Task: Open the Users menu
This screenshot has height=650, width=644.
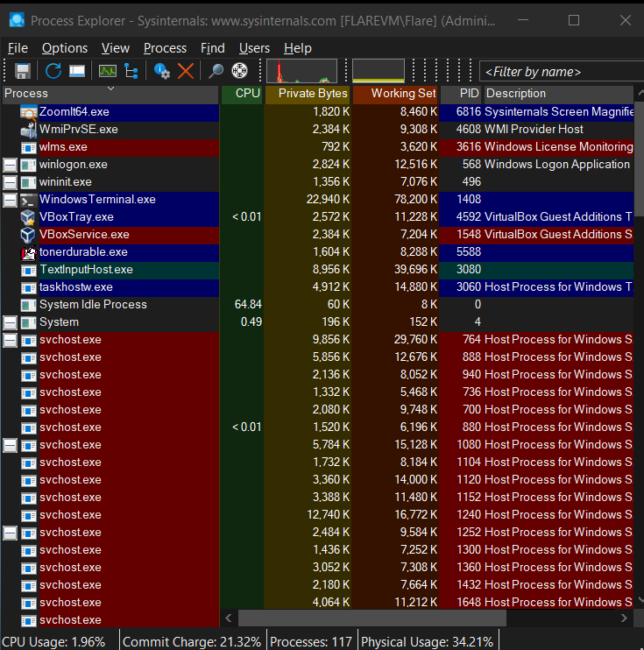Action: [x=254, y=48]
